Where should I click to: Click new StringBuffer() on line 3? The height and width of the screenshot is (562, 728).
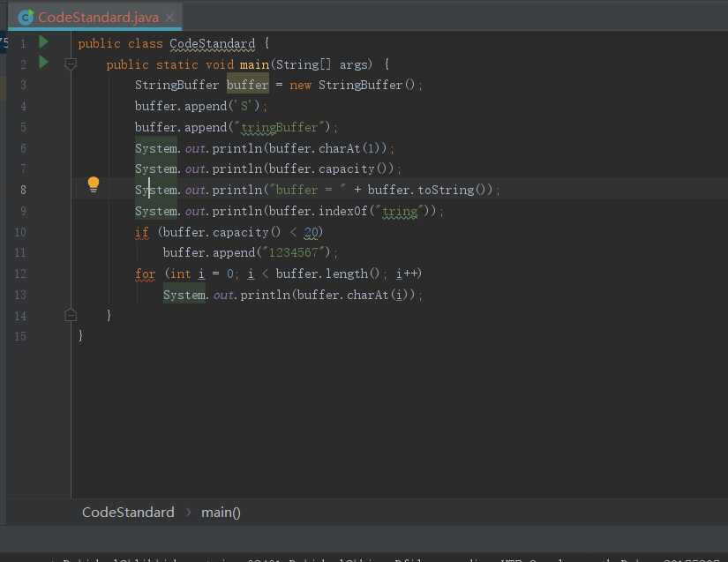pyautogui.click(x=352, y=85)
